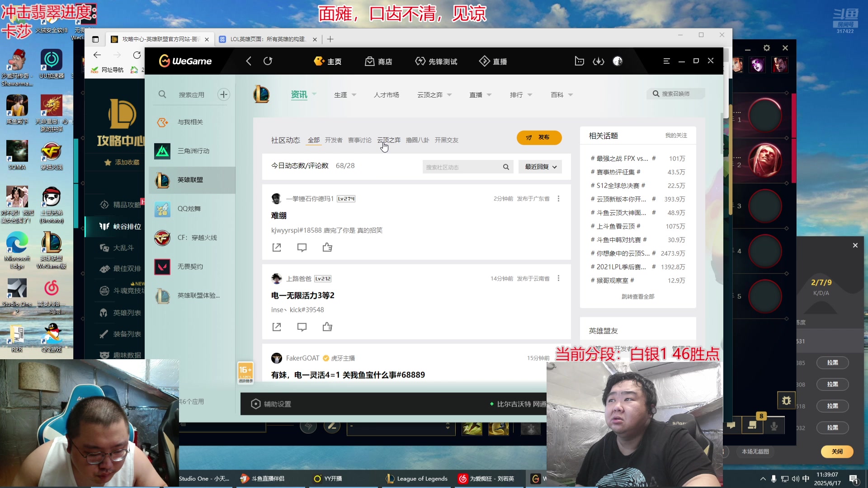
Task: Select the 赛事讨论 filter tab
Action: [360, 140]
